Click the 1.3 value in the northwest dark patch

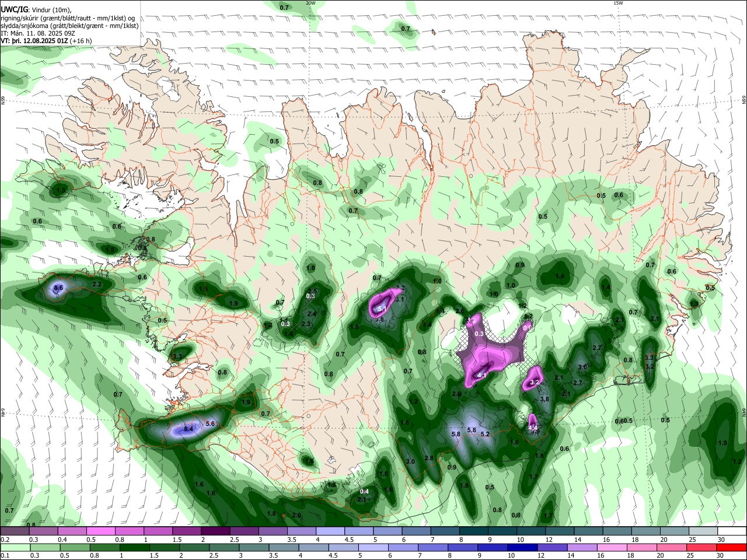61,191
